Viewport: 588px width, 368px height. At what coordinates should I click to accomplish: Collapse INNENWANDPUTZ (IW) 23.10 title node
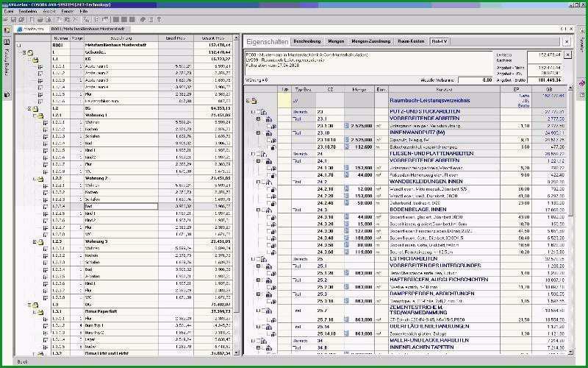coord(258,132)
